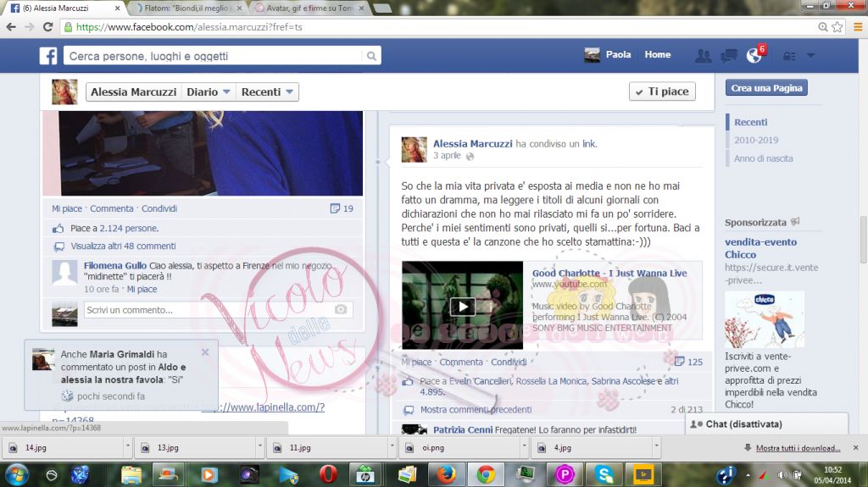The height and width of the screenshot is (487, 868).
Task: Click browser forward arrow
Action: coord(30,26)
